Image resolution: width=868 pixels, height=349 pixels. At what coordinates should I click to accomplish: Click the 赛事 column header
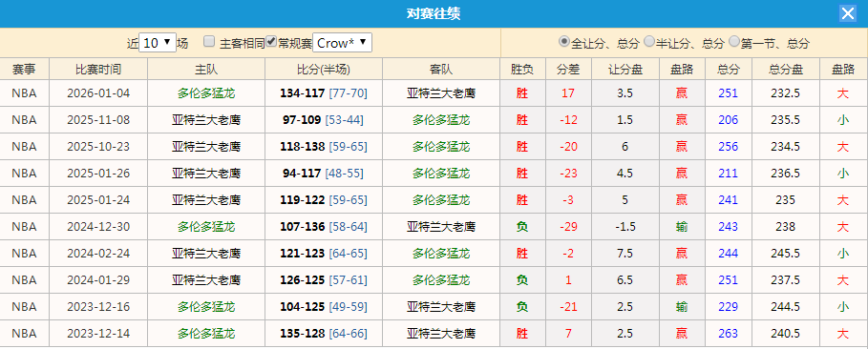(x=25, y=70)
